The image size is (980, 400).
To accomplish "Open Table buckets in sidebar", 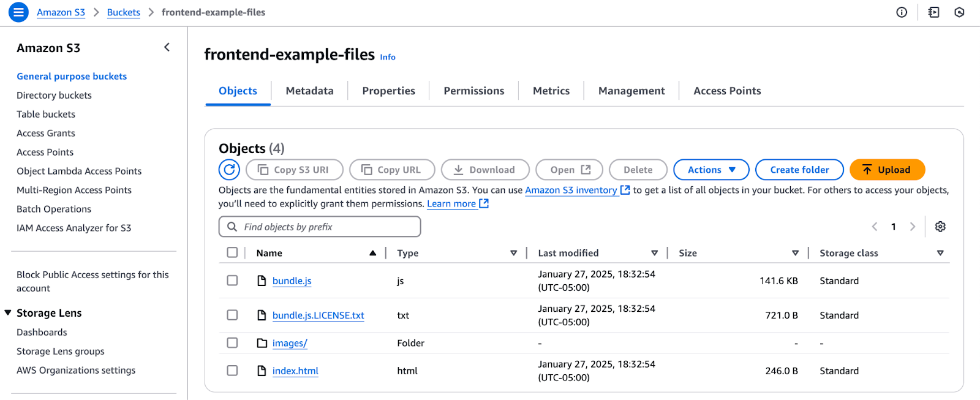I will click(46, 114).
